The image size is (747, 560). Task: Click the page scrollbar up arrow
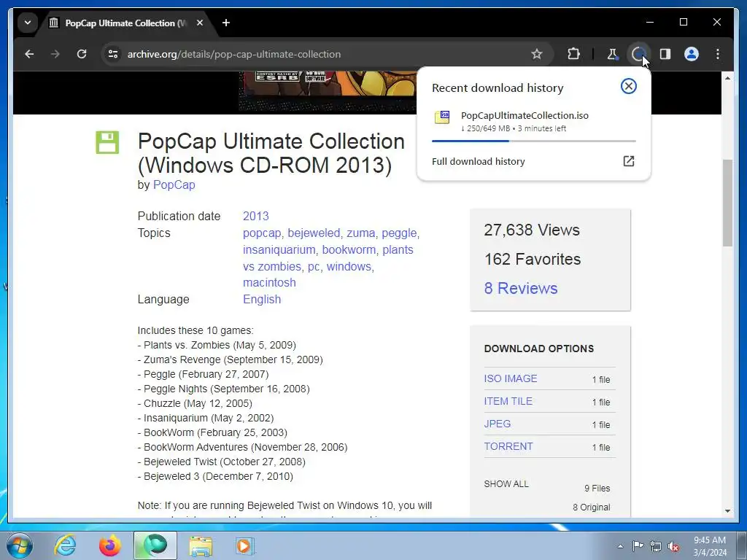click(x=727, y=77)
